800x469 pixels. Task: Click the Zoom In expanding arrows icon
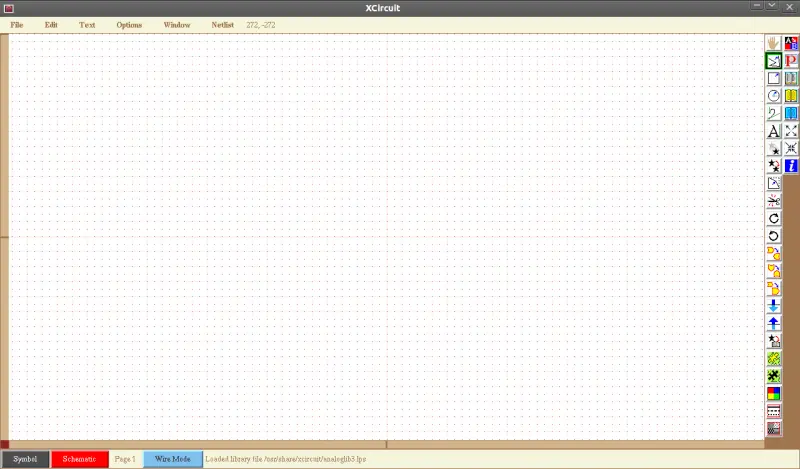click(791, 131)
